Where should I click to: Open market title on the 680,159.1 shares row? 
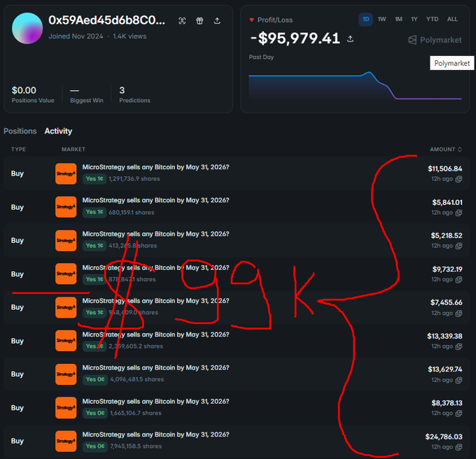pyautogui.click(x=155, y=200)
